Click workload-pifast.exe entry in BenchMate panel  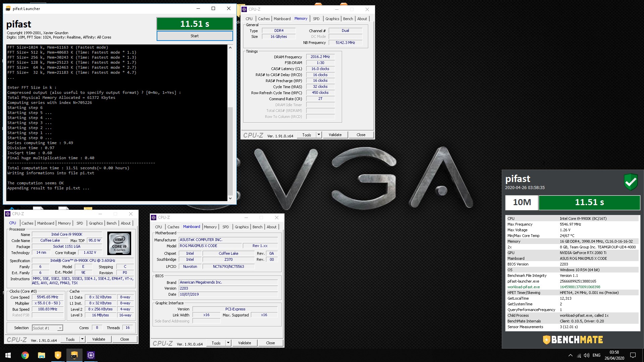524,287
